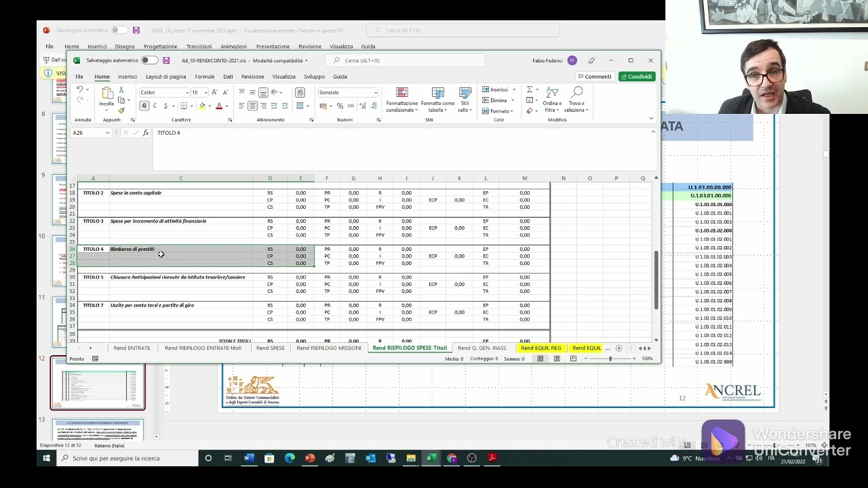868x488 pixels.
Task: Open PowerPoint Transizioni tab
Action: pyautogui.click(x=199, y=47)
